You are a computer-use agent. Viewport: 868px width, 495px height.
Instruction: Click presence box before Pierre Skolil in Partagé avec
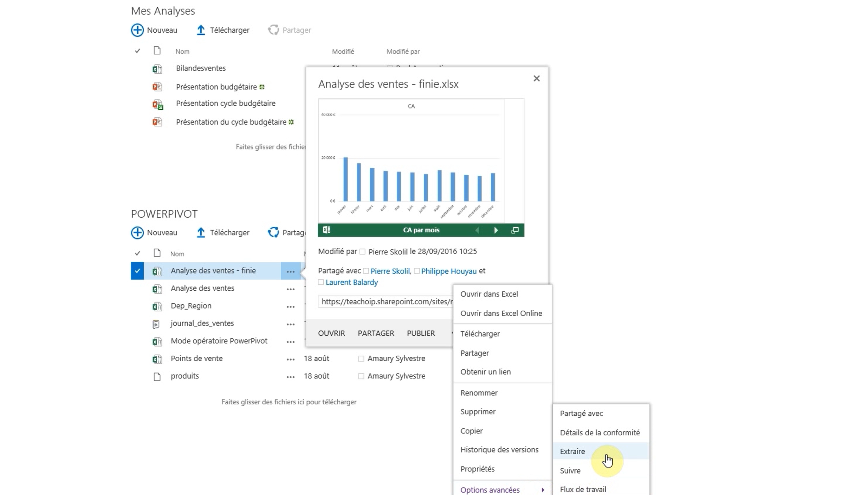coord(366,271)
